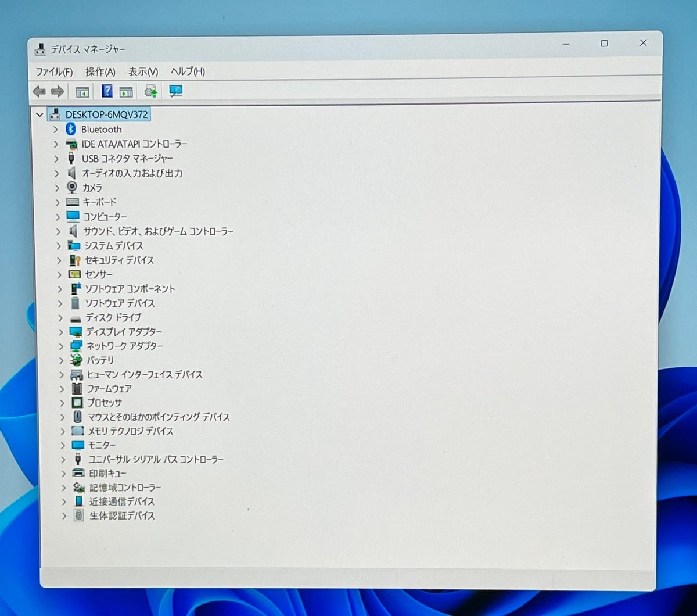697x616 pixels.
Task: Expand the ソフトウェア コンポーネント chevron
Action: pos(59,289)
